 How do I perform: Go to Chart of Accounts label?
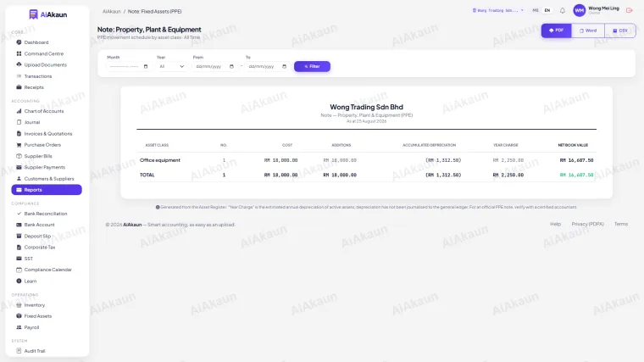coord(44,111)
